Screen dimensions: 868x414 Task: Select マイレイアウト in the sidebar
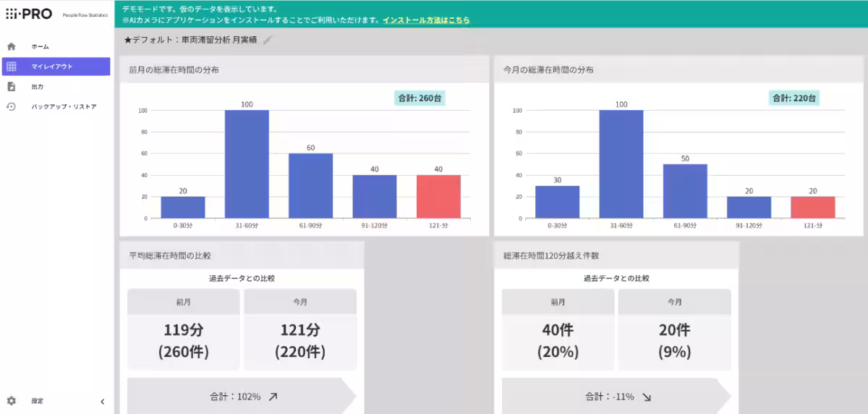point(56,67)
